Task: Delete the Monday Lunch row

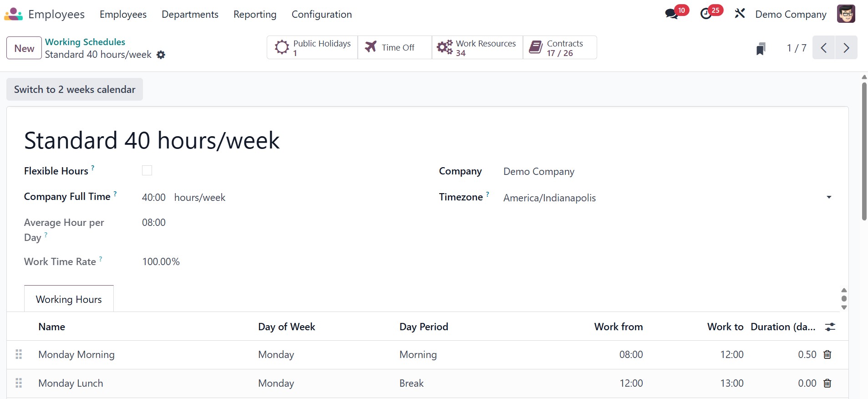Action: pyautogui.click(x=827, y=383)
